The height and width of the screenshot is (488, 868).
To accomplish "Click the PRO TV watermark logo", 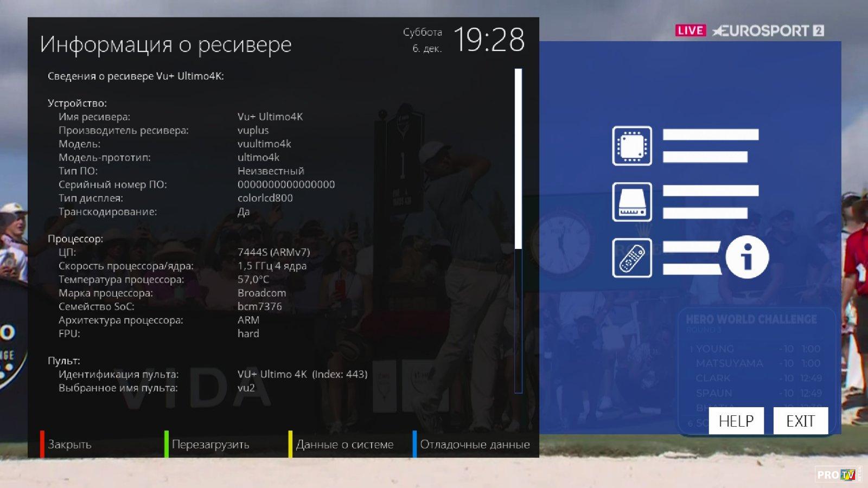I will [837, 474].
